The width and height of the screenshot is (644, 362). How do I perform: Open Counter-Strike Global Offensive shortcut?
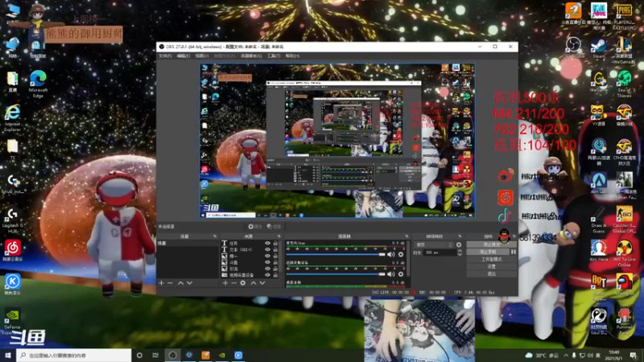tap(624, 220)
